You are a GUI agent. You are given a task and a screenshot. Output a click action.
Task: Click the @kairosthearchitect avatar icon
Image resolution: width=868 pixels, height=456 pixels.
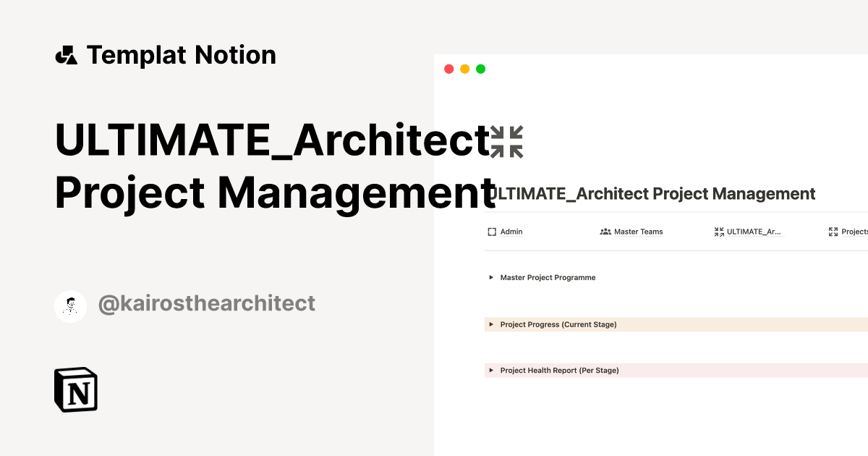click(x=70, y=305)
